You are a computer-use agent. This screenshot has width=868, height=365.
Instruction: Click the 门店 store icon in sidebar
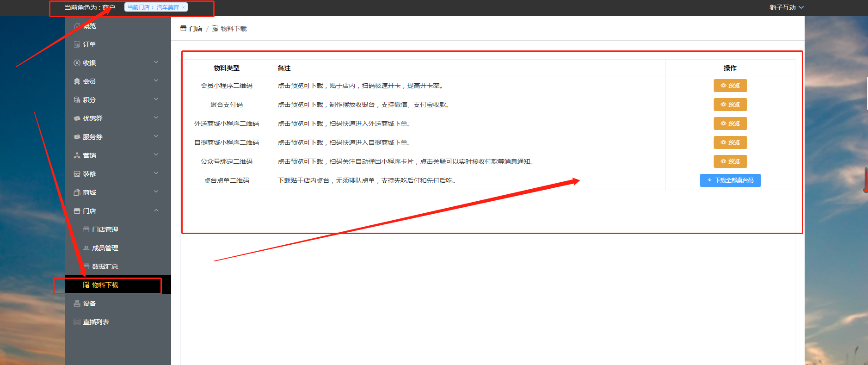(77, 211)
